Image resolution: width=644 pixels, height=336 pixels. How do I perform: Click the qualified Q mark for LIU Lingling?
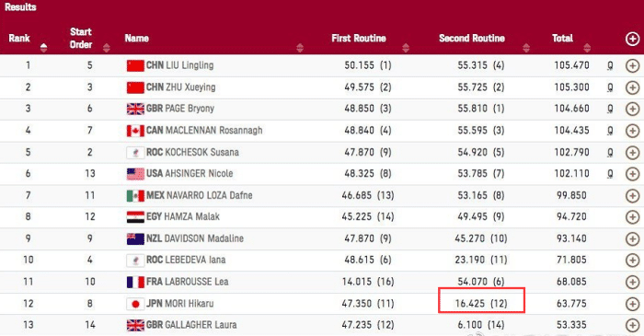[610, 65]
